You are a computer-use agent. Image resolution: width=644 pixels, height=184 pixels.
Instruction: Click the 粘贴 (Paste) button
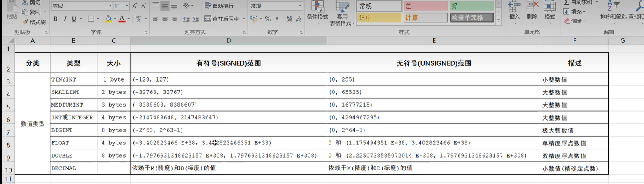tap(12, 12)
